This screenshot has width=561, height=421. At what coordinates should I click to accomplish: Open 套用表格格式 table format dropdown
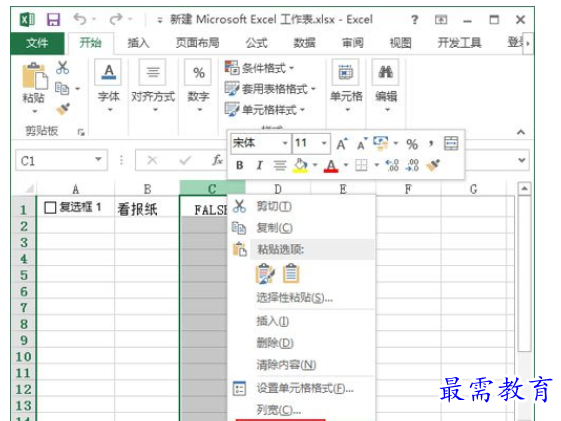(x=270, y=89)
